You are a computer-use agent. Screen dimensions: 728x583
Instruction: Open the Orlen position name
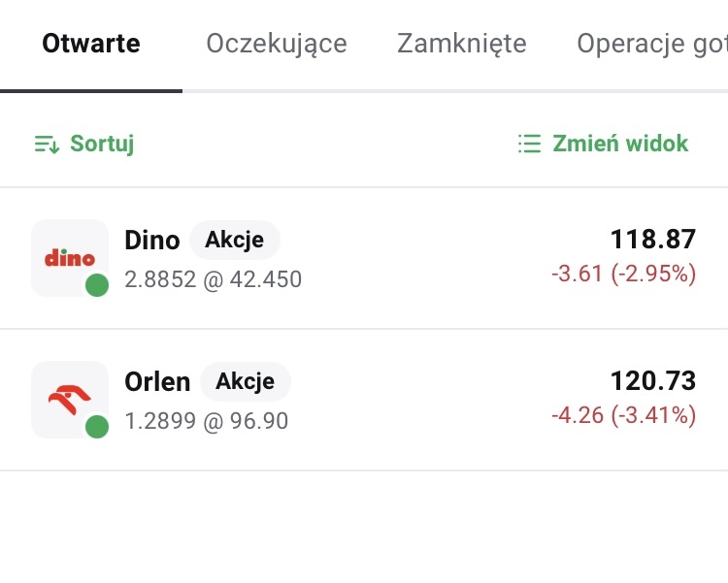157,381
